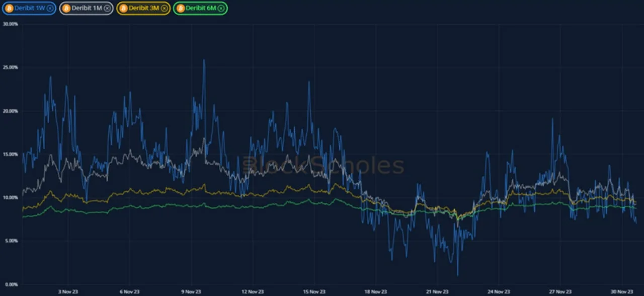The height and width of the screenshot is (296, 644).
Task: Click the 0.00% y-axis label
Action: [x=11, y=284]
